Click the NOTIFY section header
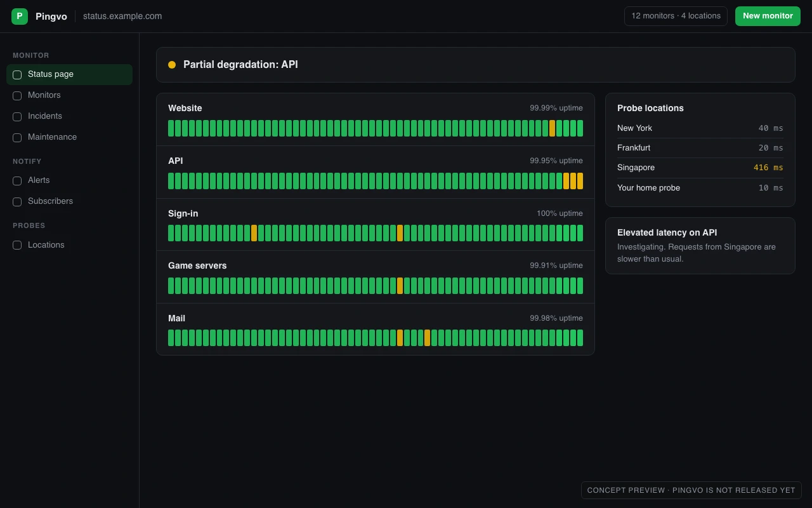Viewport: 812px width, 508px height. 27,161
